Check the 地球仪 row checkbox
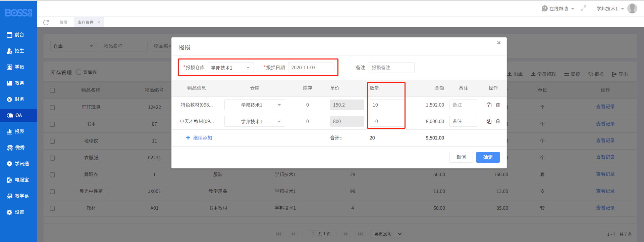The height and width of the screenshot is (242, 644). point(52,141)
